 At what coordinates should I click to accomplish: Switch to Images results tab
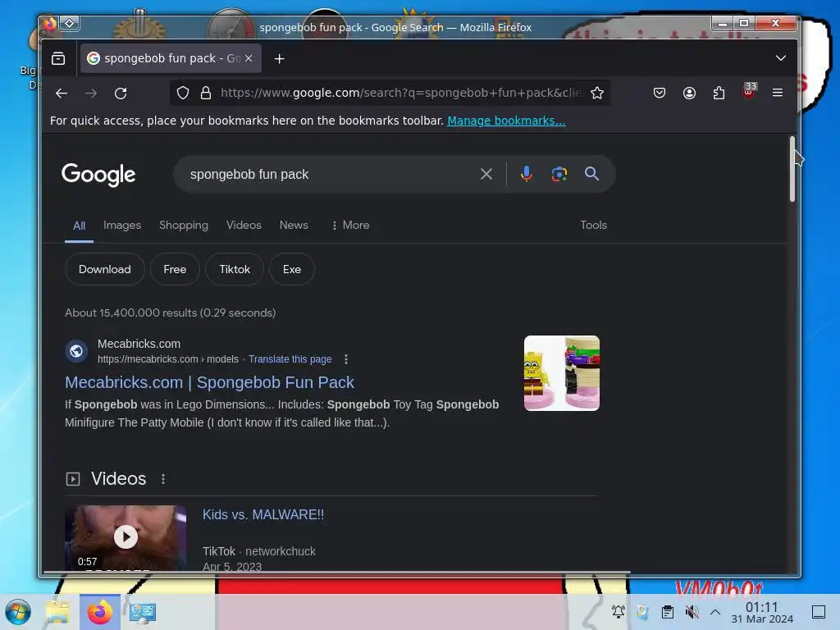[x=122, y=225]
